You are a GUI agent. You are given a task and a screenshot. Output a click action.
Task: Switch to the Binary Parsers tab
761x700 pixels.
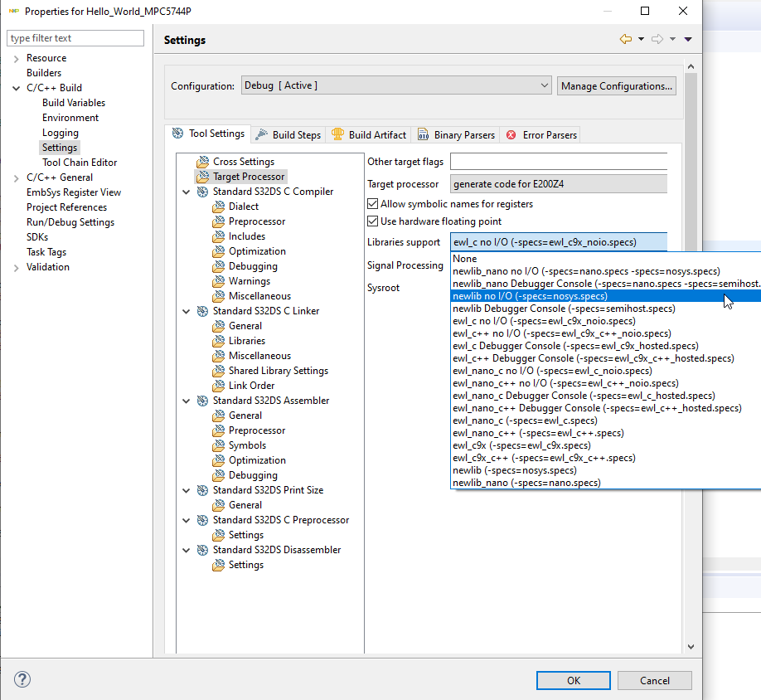tap(456, 135)
